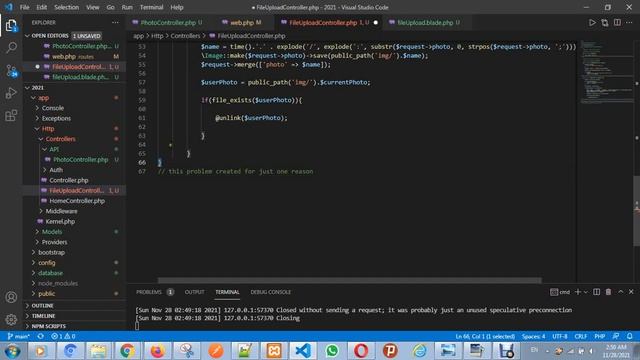Open the Terminal menu
Viewport: 640px width, 360px height.
(x=151, y=7)
